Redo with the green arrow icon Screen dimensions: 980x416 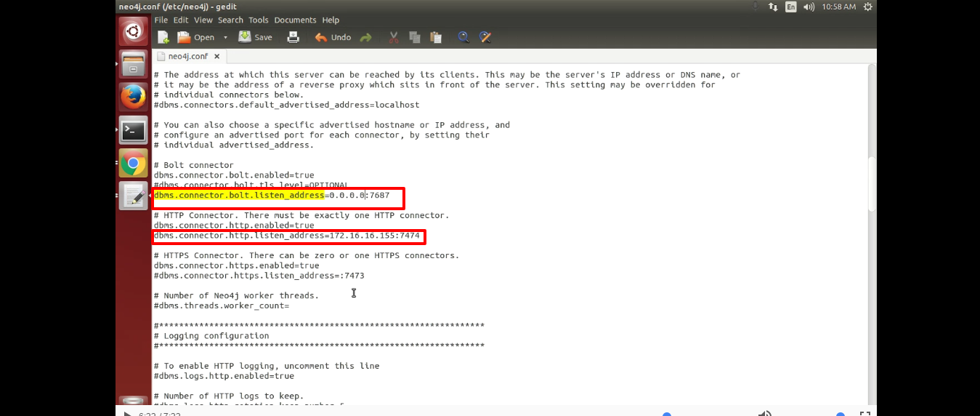pyautogui.click(x=366, y=37)
